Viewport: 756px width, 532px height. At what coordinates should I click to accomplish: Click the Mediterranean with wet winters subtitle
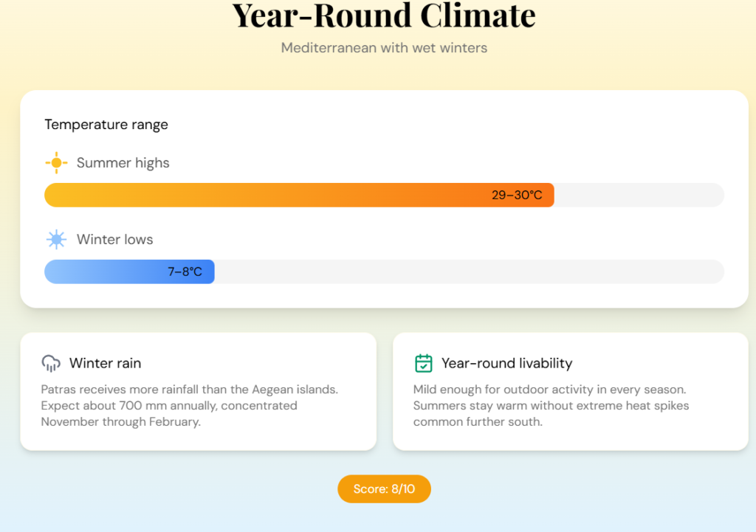(384, 48)
